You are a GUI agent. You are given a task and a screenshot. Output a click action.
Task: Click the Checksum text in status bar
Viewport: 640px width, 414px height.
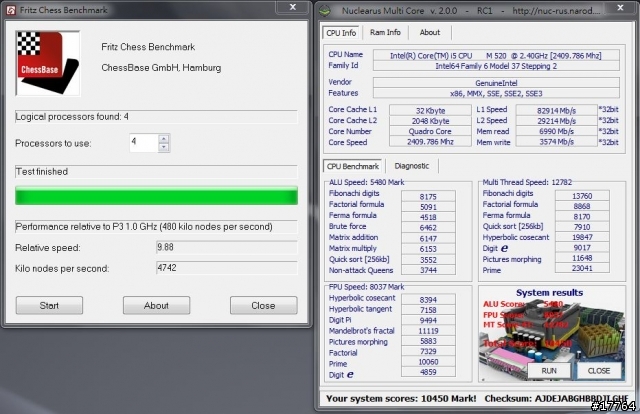coord(556,398)
